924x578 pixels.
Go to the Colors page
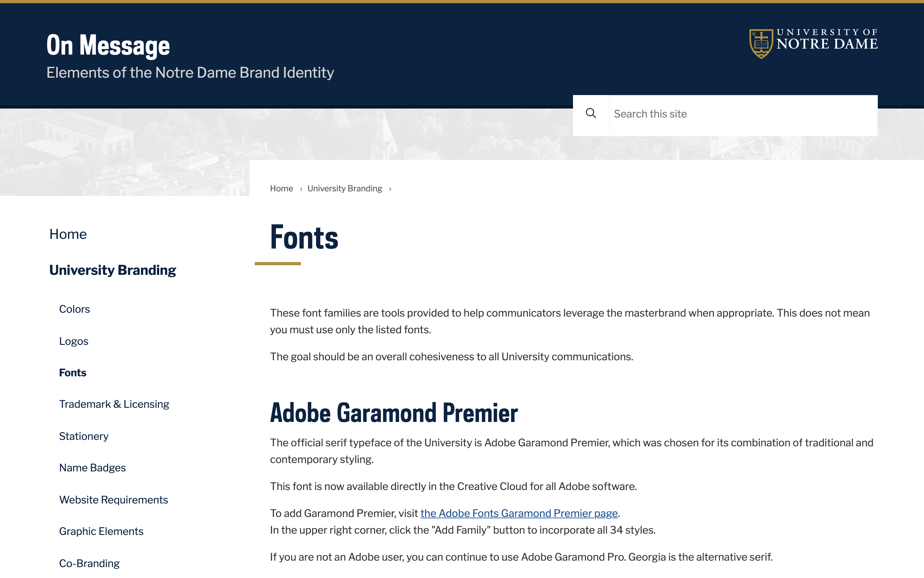tap(74, 309)
